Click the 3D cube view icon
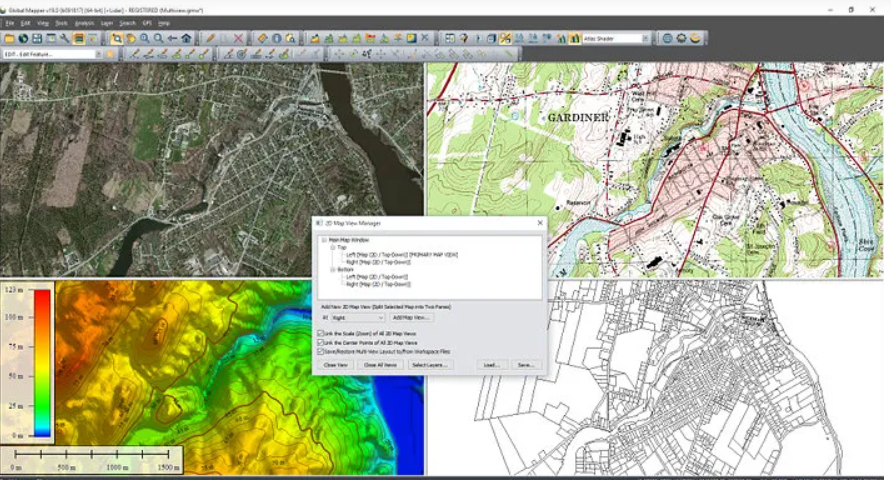Screen dimensions: 891x480 click(491, 39)
